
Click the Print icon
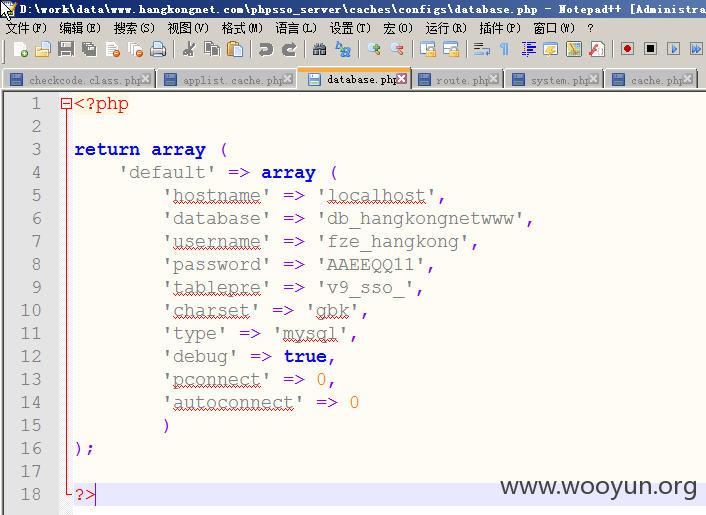click(158, 49)
